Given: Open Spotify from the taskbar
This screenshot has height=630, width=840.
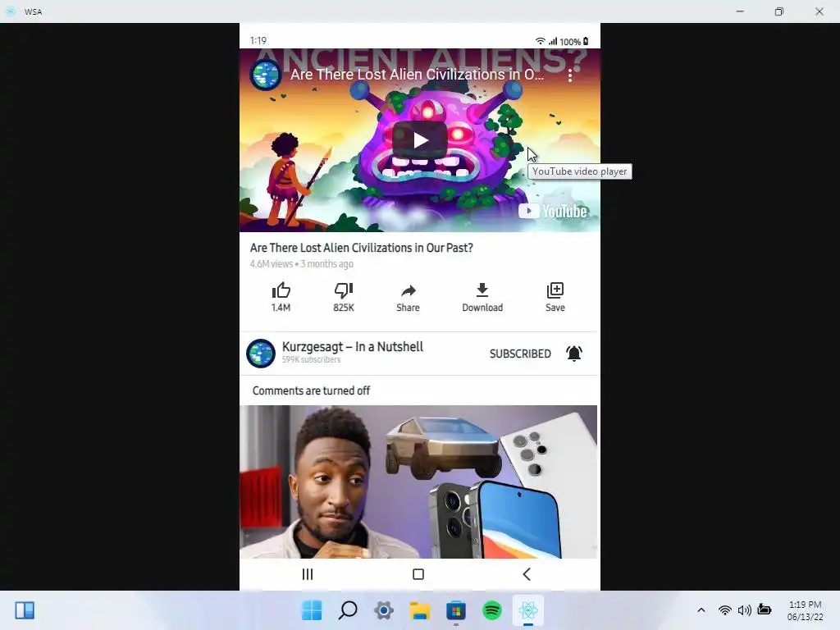Looking at the screenshot, I should (x=492, y=610).
